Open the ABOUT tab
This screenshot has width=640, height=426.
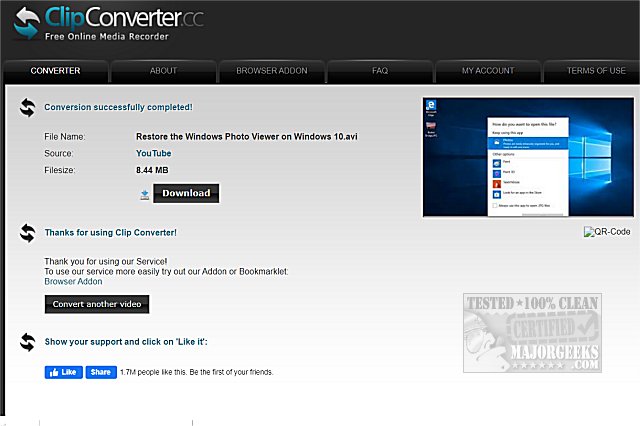163,71
